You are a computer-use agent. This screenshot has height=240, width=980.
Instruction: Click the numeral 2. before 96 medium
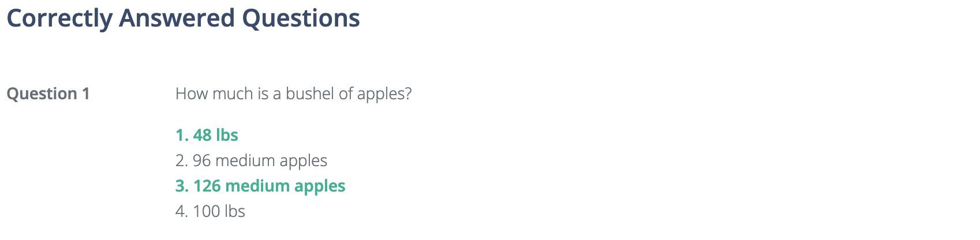[182, 160]
